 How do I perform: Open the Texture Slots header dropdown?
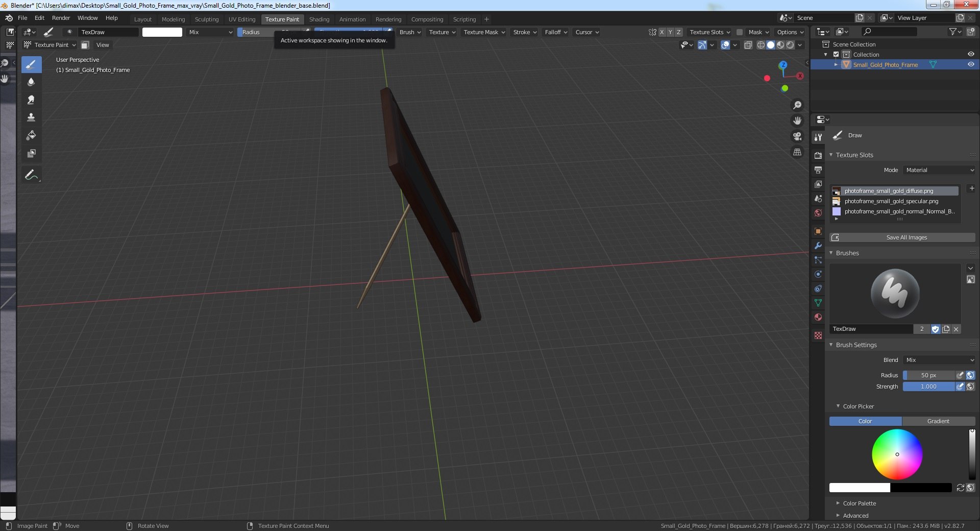(x=709, y=32)
